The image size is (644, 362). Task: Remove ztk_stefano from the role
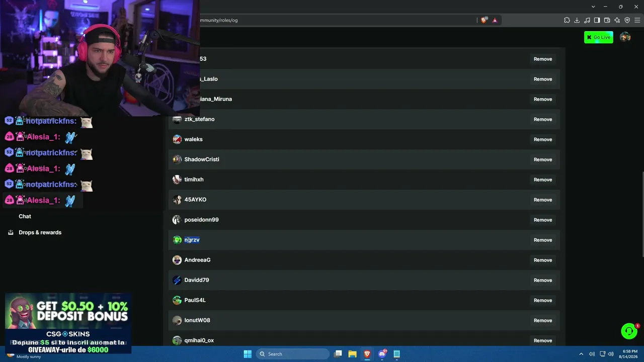coord(543,119)
